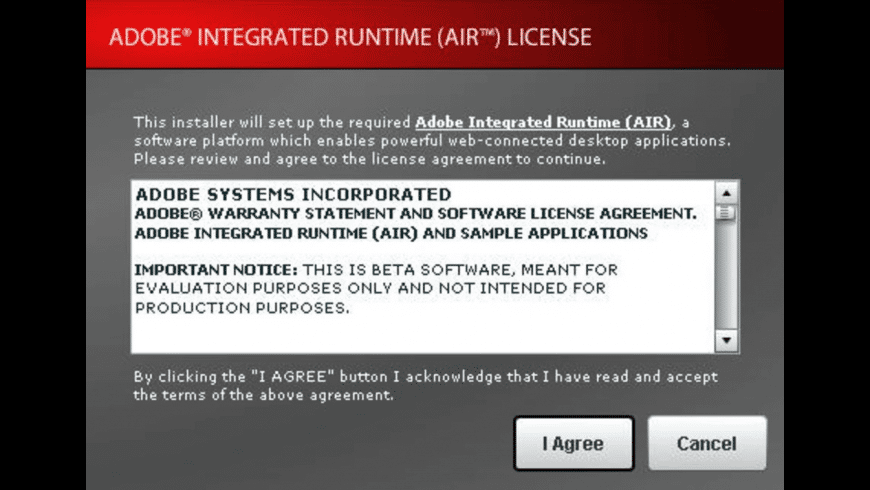Click the 'ADOBE® WARRANTY STATEMENT' line
This screenshot has height=490, width=870.
click(416, 214)
